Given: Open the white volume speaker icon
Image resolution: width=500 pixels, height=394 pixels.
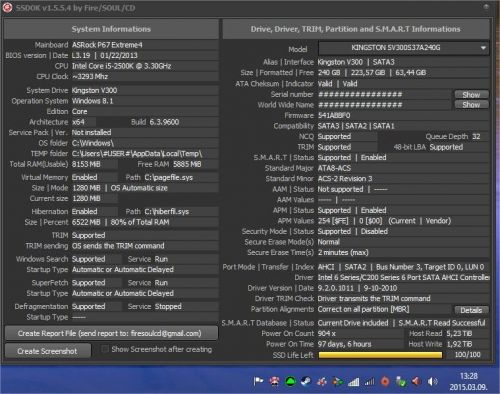Looking at the screenshot, I should pos(433,381).
